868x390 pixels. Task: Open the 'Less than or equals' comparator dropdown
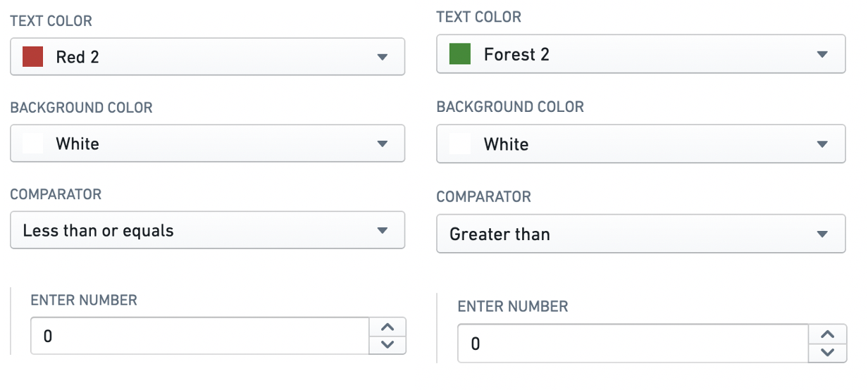click(207, 230)
